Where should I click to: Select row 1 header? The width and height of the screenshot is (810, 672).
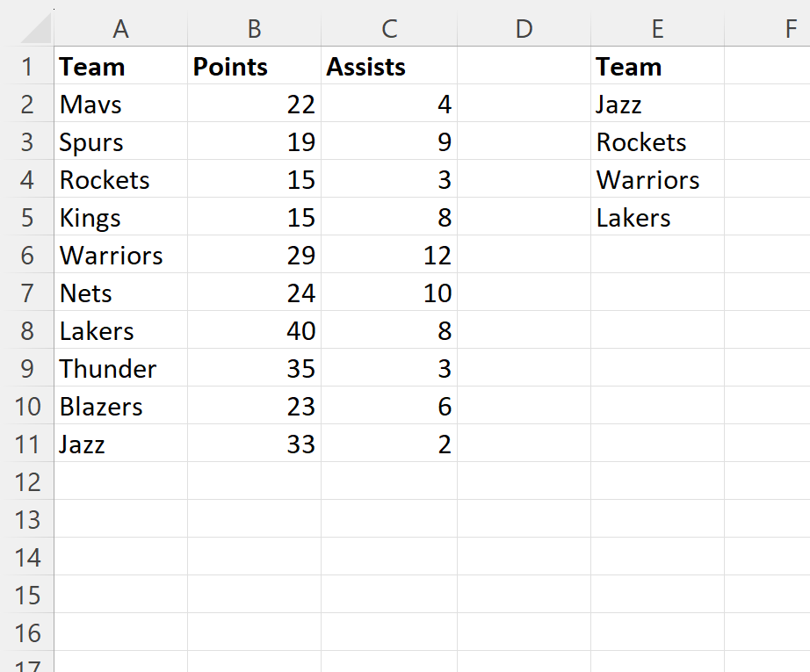tap(27, 66)
